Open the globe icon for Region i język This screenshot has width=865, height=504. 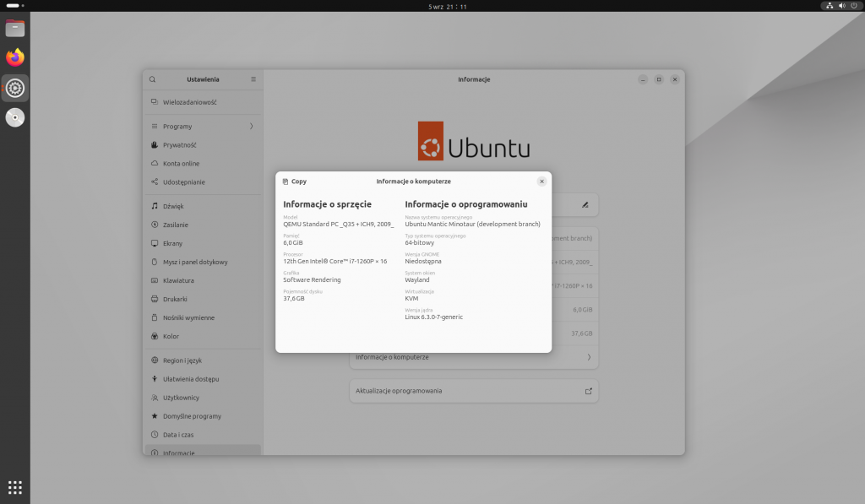pos(154,360)
